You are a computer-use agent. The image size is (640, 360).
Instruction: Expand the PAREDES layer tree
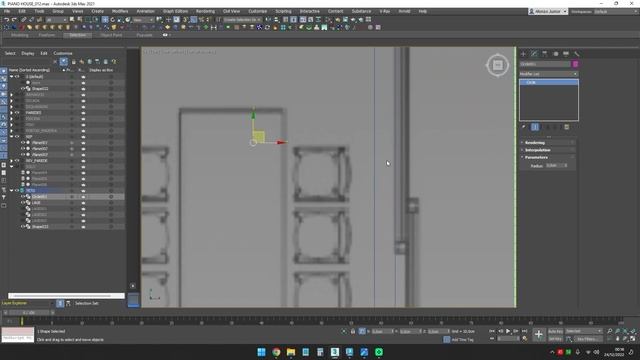tap(11, 113)
